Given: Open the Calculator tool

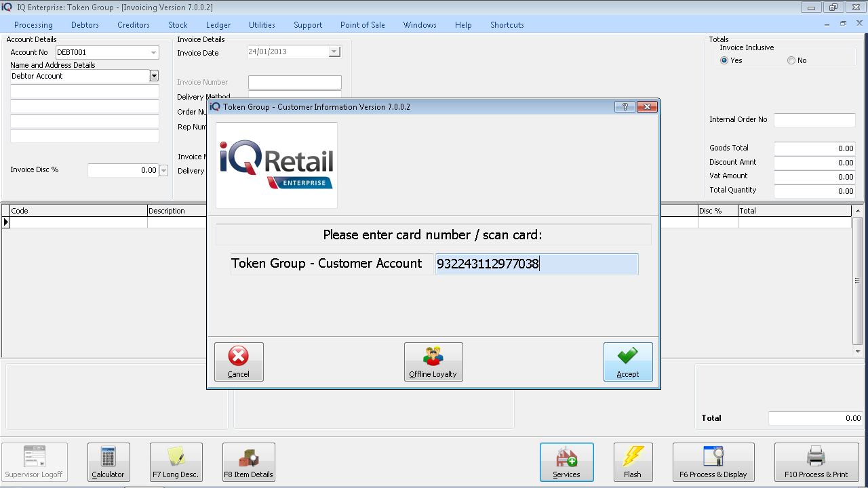Looking at the screenshot, I should (108, 462).
